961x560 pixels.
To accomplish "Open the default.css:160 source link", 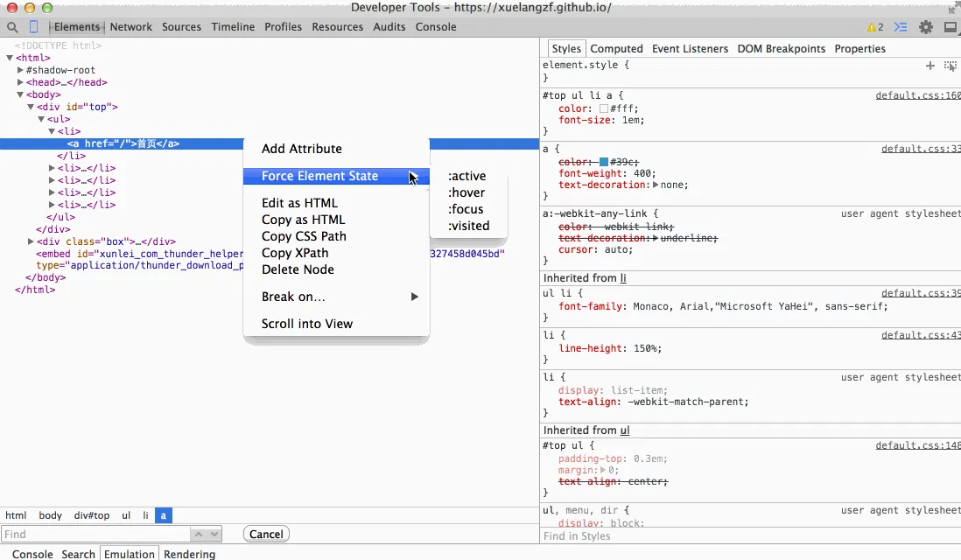I will tap(917, 95).
